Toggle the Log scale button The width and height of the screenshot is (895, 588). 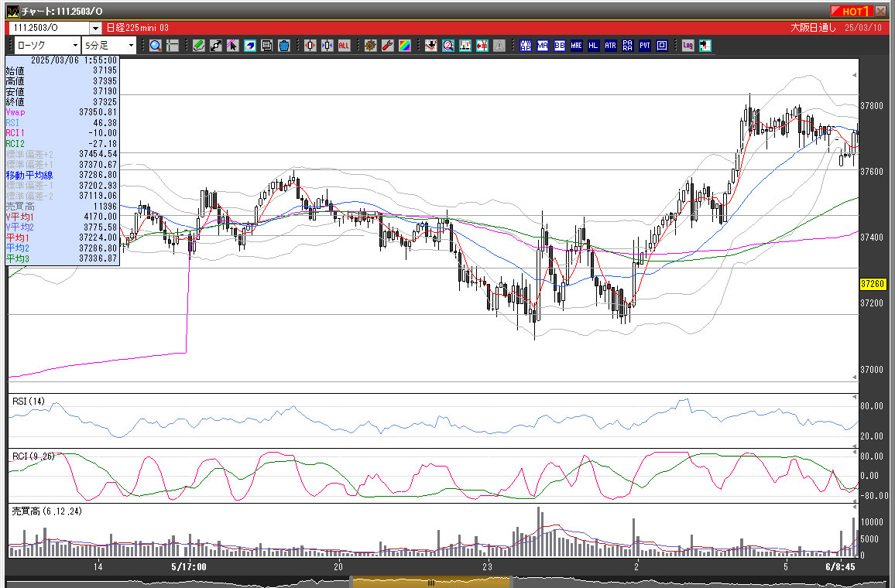coord(688,46)
